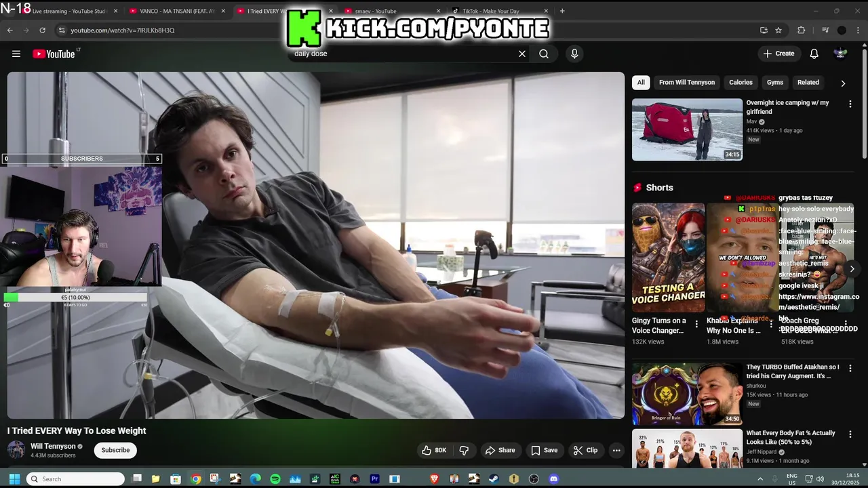Image resolution: width=868 pixels, height=488 pixels.
Task: Open options for Overnight ice camping video
Action: 850,104
